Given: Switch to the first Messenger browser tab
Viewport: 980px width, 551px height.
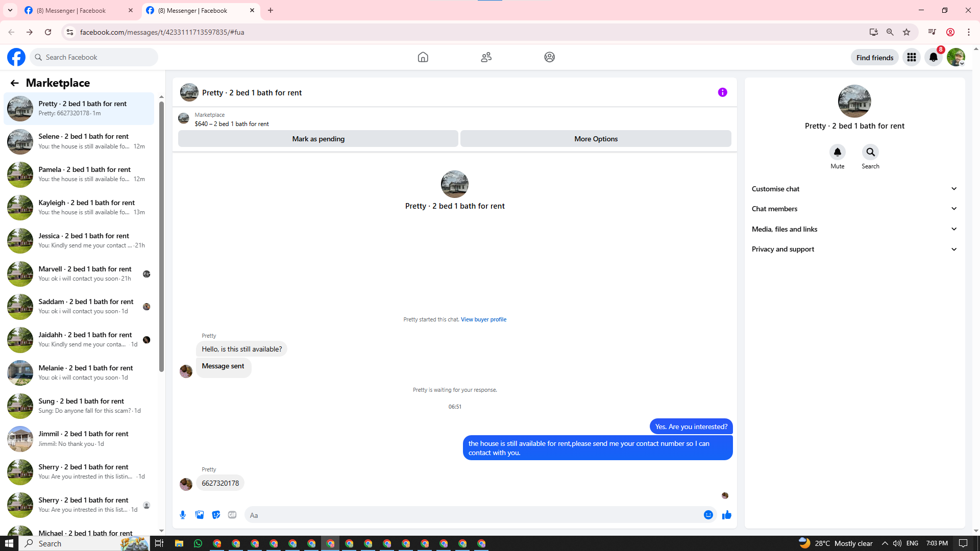Looking at the screenshot, I should (x=71, y=10).
